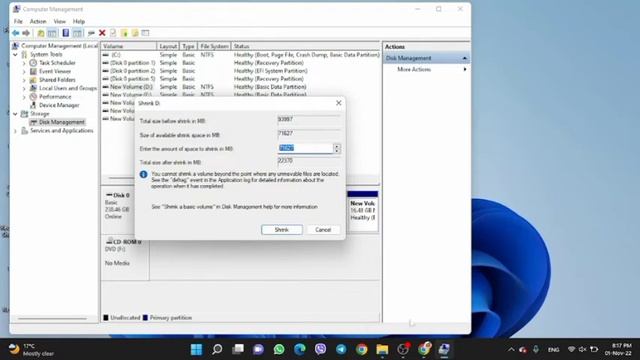Open File Explorer from the taskbar

[x=382, y=349]
